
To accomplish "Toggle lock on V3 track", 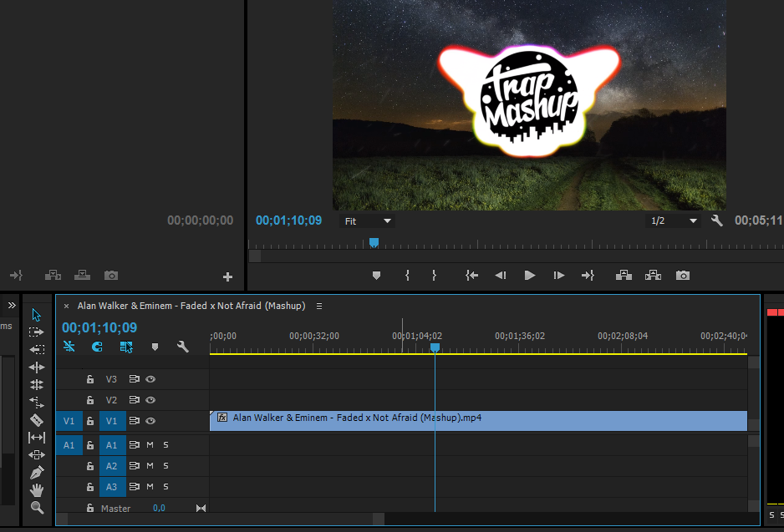I will coord(90,379).
